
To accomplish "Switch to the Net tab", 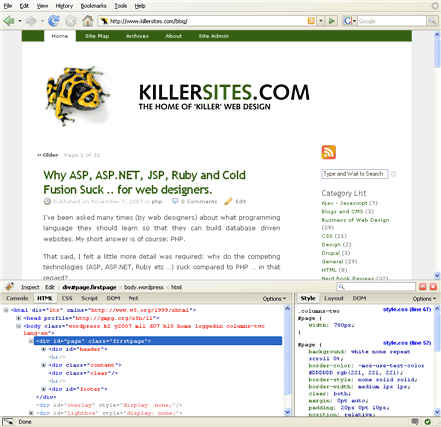I will (133, 298).
